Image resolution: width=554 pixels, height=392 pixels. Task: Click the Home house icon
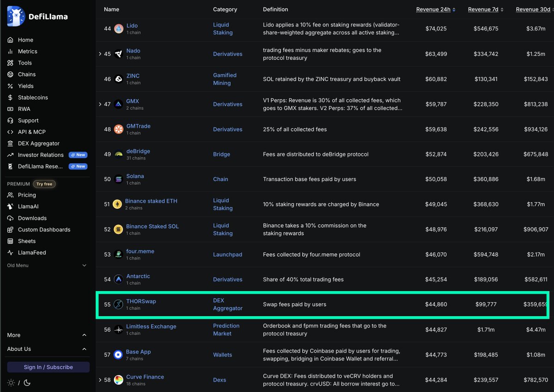pos(10,40)
